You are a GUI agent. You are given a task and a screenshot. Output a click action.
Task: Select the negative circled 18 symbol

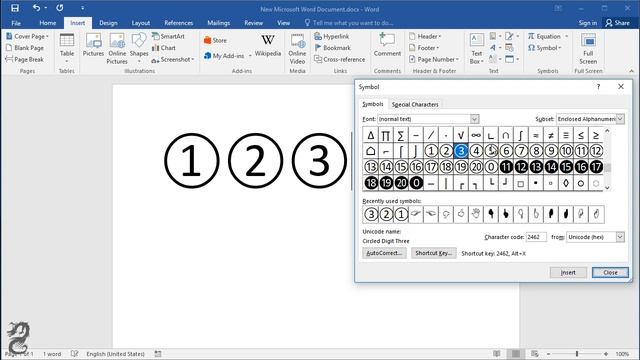(371, 183)
